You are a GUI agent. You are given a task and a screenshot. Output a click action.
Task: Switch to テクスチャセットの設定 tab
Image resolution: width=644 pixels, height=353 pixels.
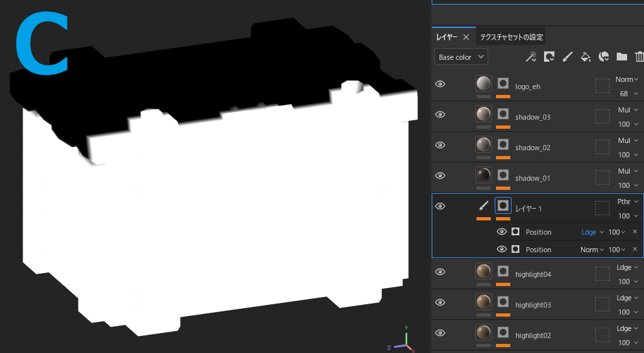click(512, 37)
